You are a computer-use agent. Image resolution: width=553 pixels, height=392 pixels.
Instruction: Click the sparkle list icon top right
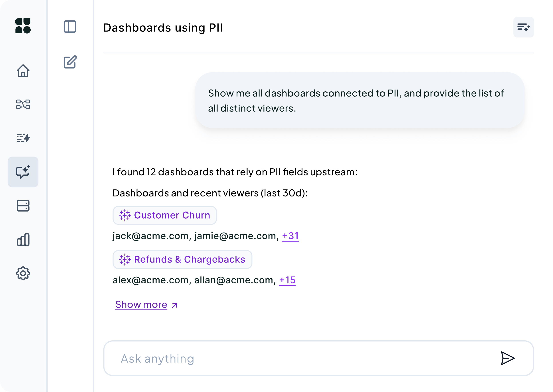pos(523,27)
